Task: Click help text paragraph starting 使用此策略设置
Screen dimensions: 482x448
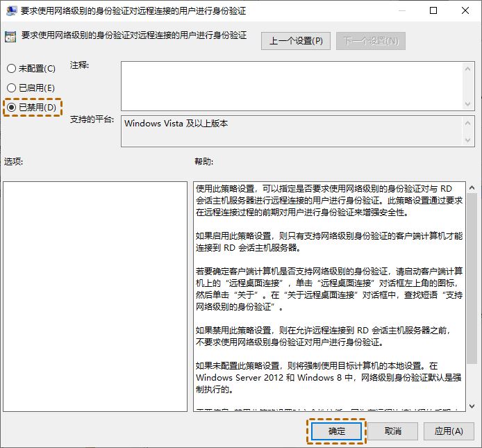Action: click(x=329, y=201)
